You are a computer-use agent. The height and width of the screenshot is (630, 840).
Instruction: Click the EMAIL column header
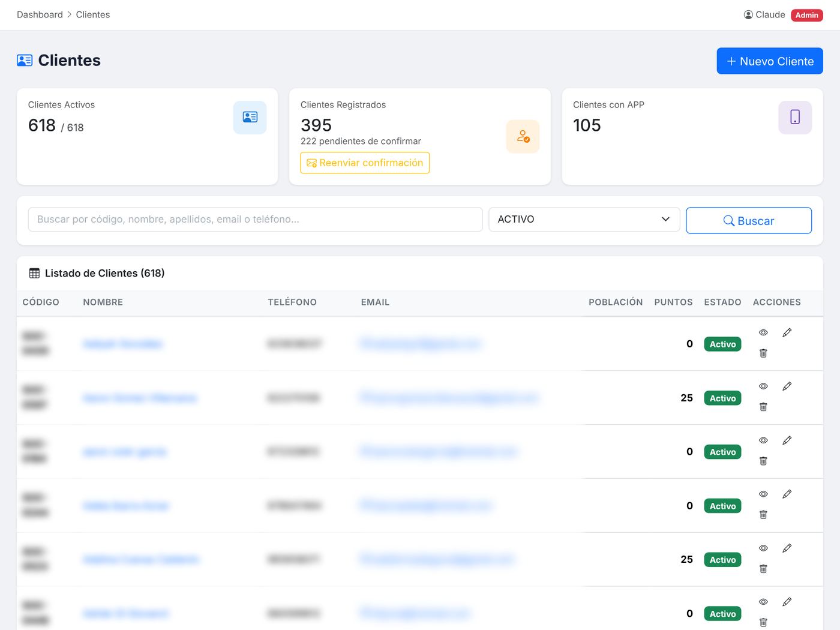coord(375,302)
